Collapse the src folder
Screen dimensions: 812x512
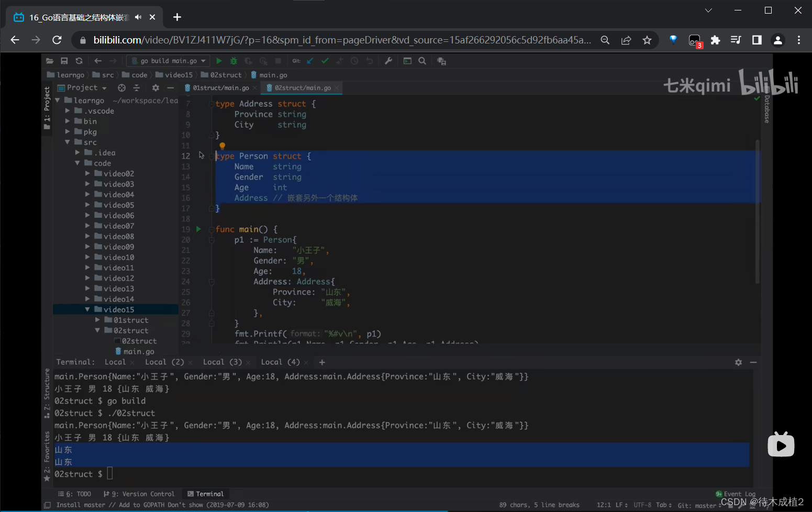[x=68, y=142]
